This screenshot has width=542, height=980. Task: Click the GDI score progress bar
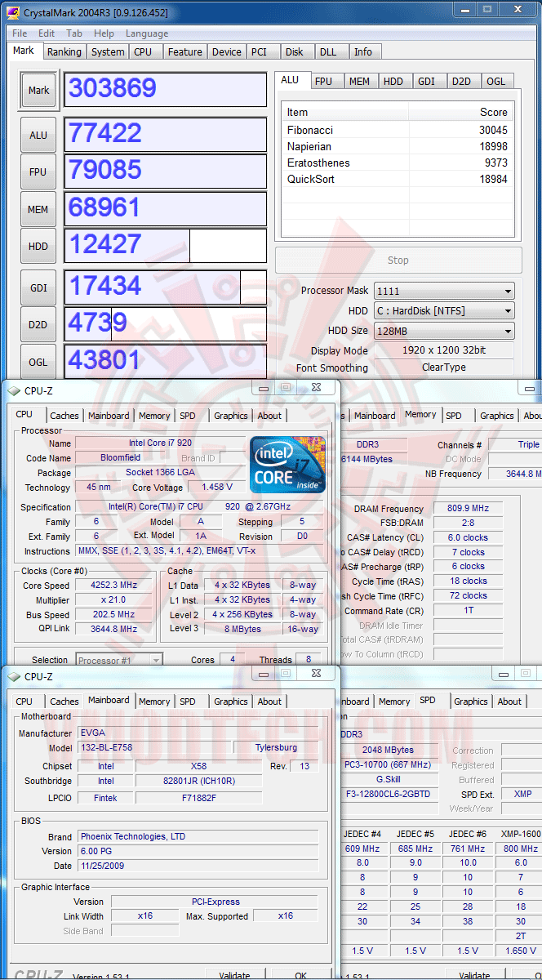[x=165, y=287]
